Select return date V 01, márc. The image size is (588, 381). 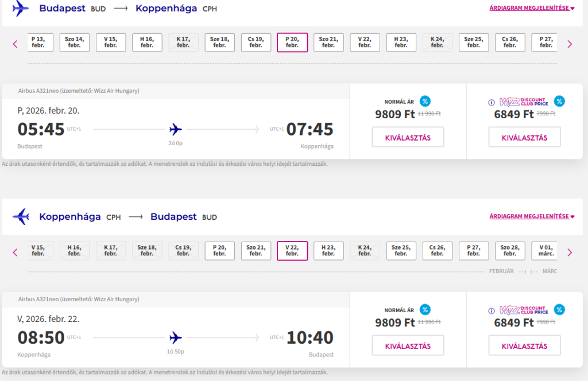(x=544, y=251)
